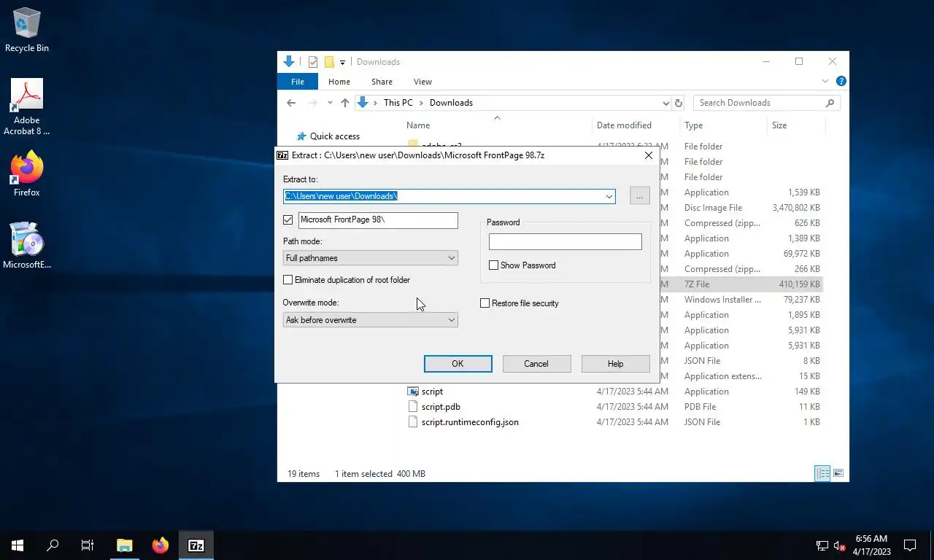Open the notification center icon
Screen dimensions: 934x560
point(910,545)
